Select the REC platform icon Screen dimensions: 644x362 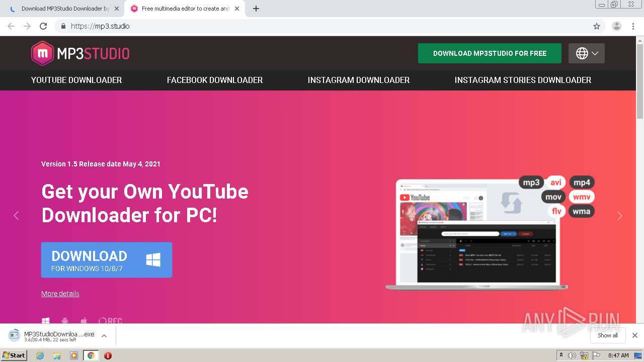110,320
